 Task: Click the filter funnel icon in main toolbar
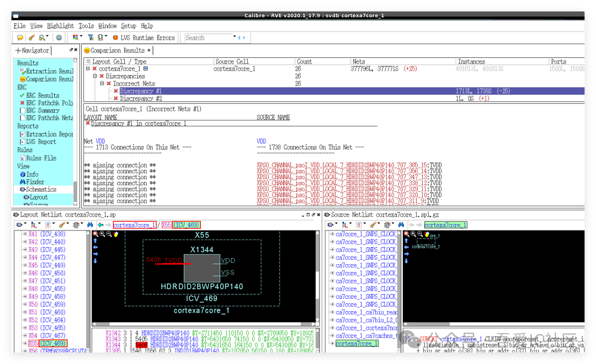click(x=91, y=38)
